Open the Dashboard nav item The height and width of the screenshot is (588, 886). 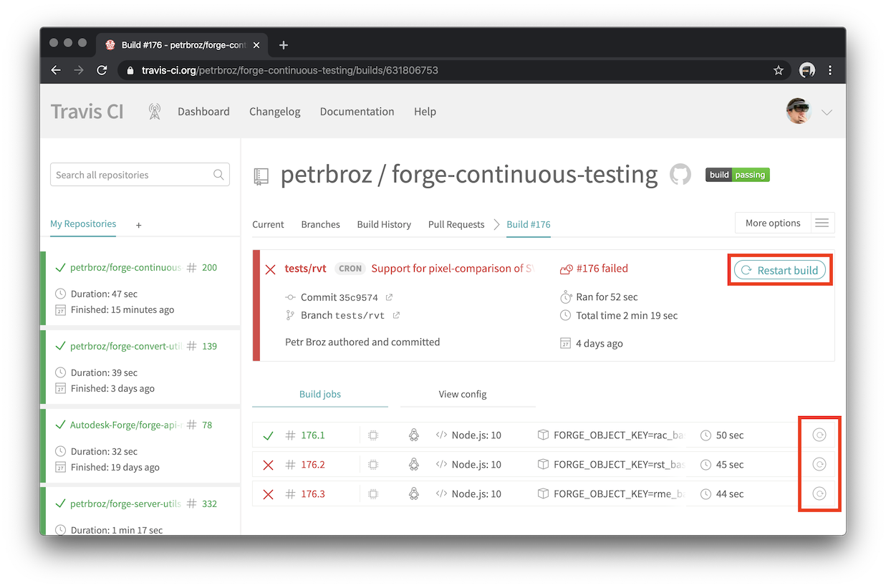(x=203, y=112)
